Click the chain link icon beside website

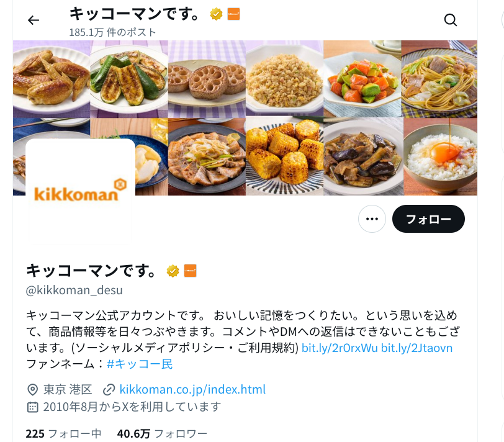(109, 390)
